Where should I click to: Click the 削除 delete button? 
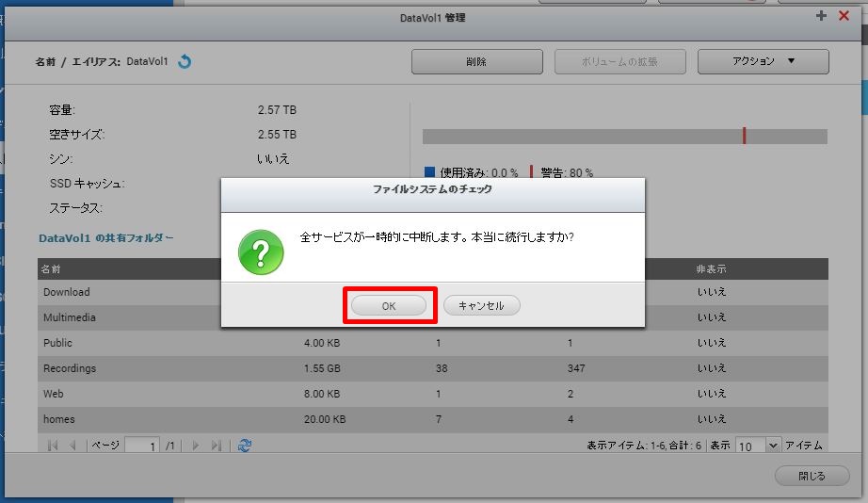coord(476,61)
